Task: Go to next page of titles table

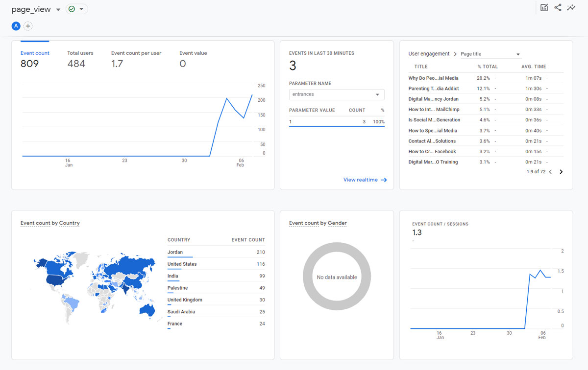Action: [561, 172]
